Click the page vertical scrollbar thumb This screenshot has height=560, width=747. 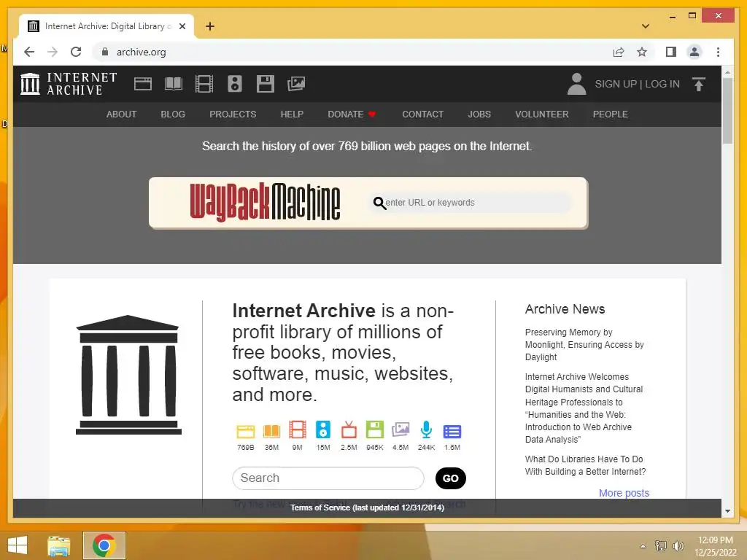[x=727, y=111]
